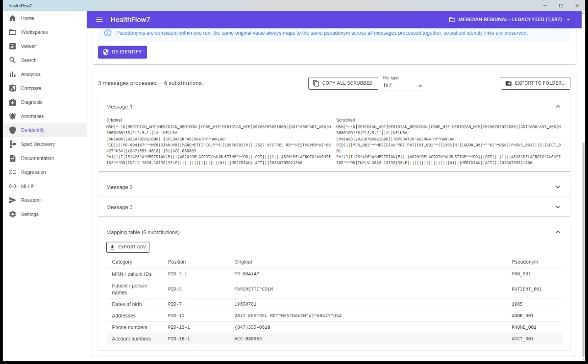The width and height of the screenshot is (588, 364).
Task: Expand the Message 2 panel
Action: 558,187
